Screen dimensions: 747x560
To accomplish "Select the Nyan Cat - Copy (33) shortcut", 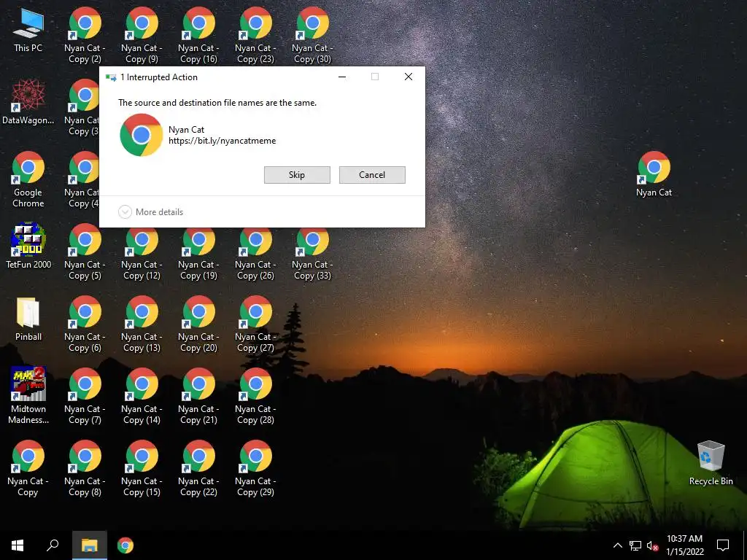I will (312, 254).
